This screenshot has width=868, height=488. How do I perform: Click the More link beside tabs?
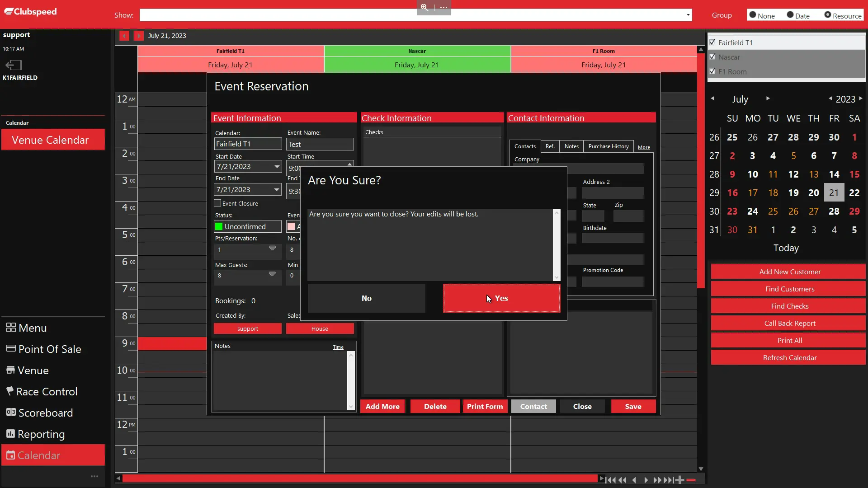click(x=644, y=147)
